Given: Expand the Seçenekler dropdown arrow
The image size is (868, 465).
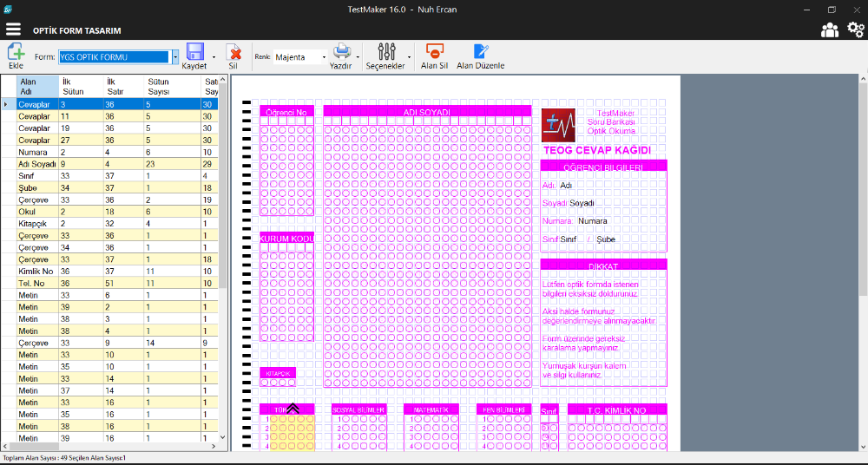Looking at the screenshot, I should pyautogui.click(x=409, y=57).
